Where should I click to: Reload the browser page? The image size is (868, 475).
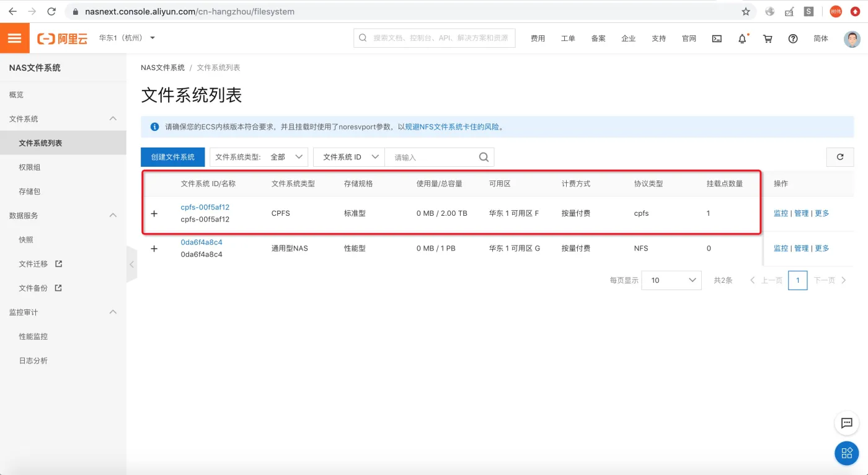coord(51,11)
